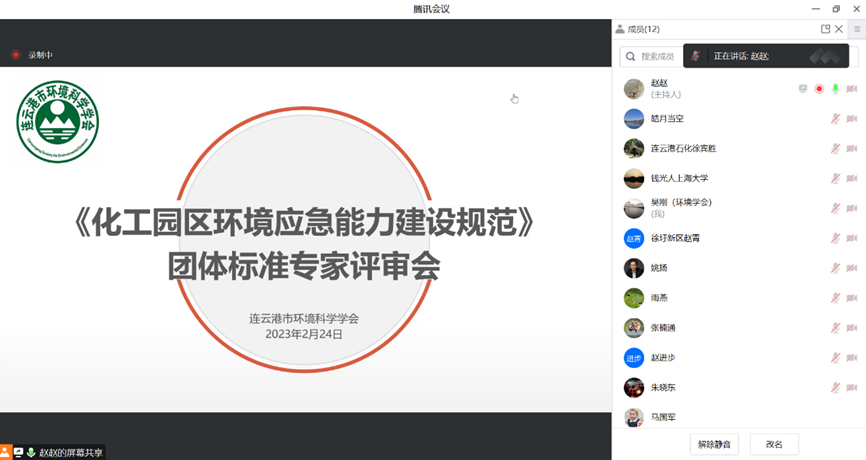Toggle the camera icon for 连云港石化徐宾胜
866x460 pixels.
click(852, 149)
